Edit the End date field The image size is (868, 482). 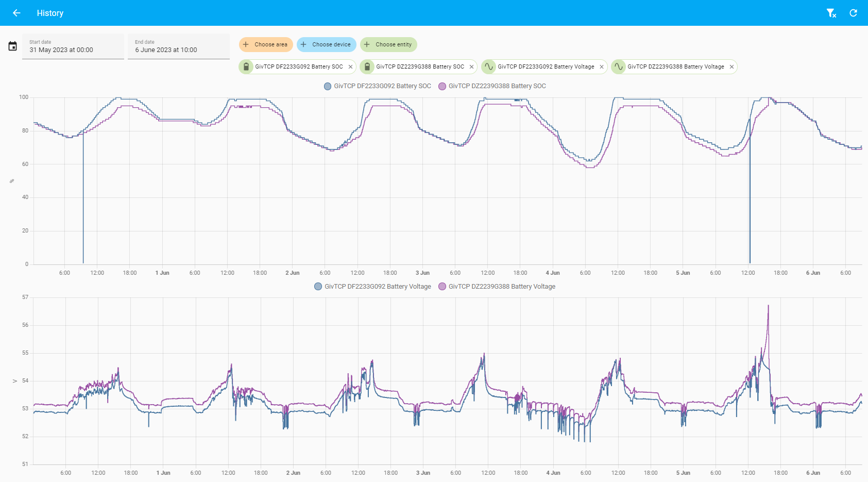pyautogui.click(x=178, y=46)
